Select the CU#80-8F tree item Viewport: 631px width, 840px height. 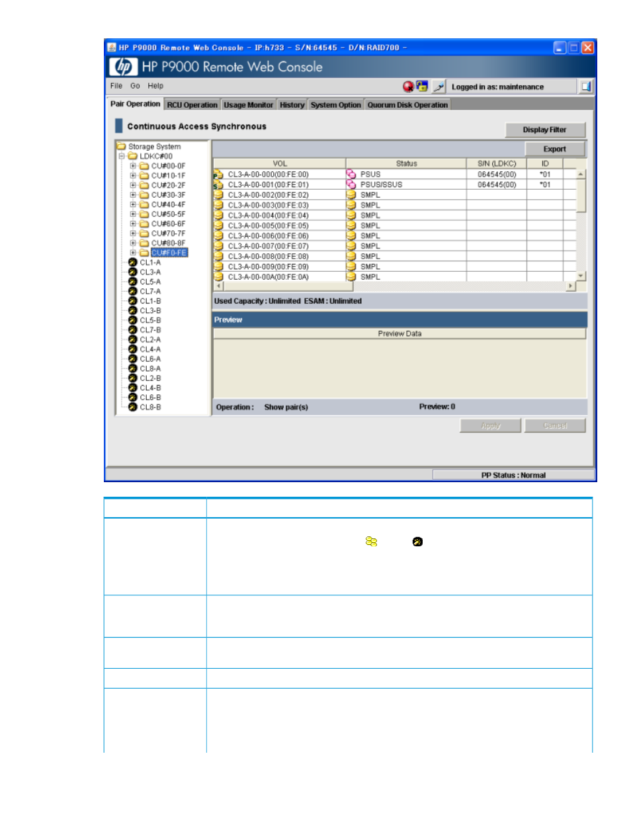click(168, 243)
